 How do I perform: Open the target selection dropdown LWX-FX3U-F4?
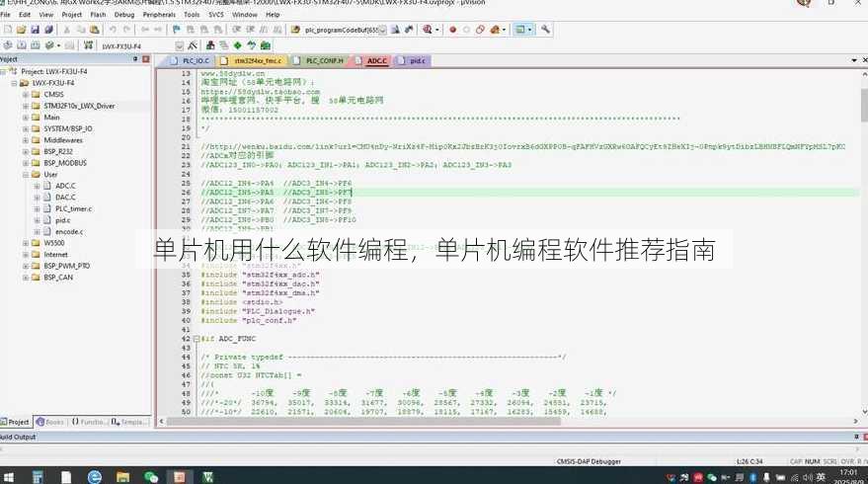coord(180,46)
